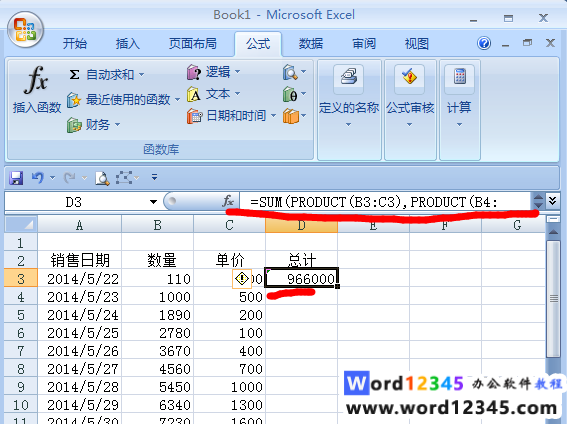
Task: Click the Office round logo button
Action: (x=25, y=30)
